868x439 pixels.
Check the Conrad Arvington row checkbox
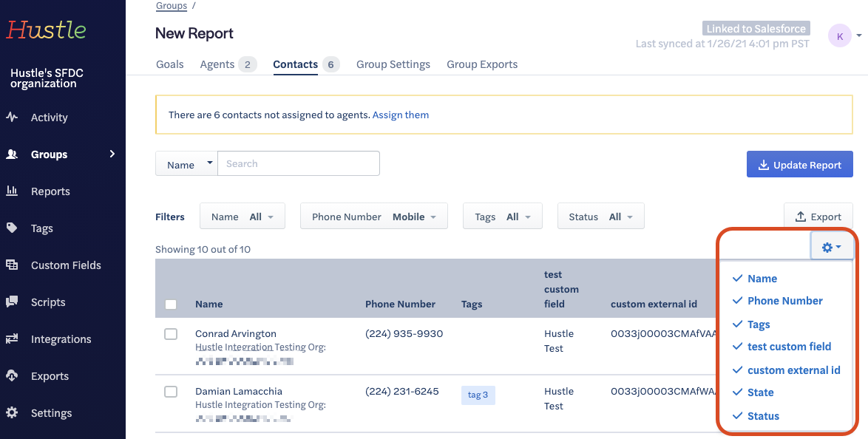(171, 334)
